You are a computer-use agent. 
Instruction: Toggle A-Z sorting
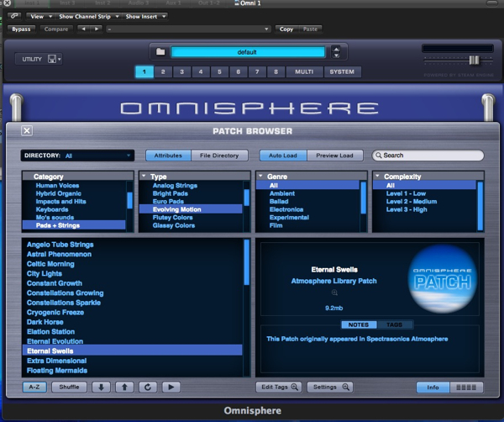click(34, 387)
